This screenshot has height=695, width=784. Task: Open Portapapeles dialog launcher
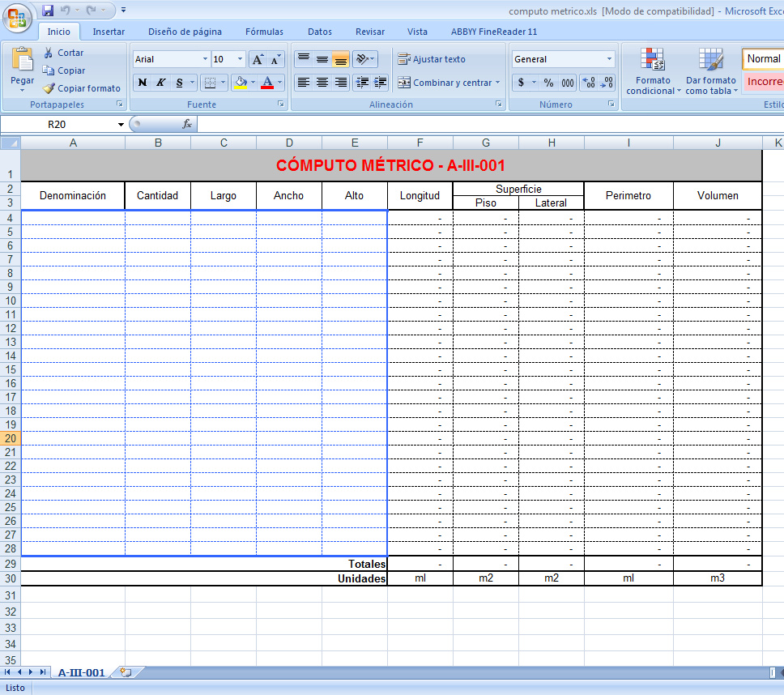[120, 104]
